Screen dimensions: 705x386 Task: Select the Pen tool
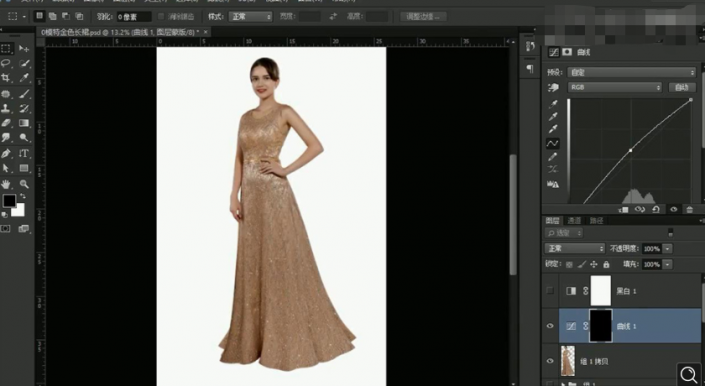coord(6,153)
